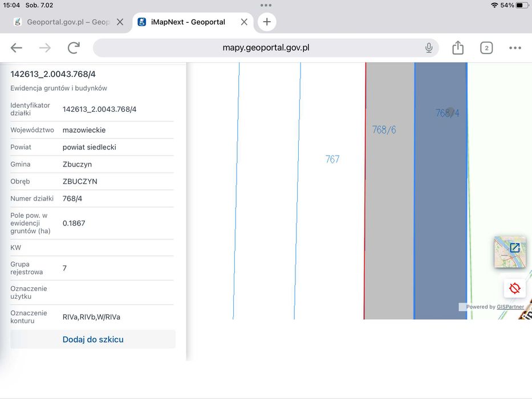Go back with the browser back arrow

pyautogui.click(x=17, y=48)
